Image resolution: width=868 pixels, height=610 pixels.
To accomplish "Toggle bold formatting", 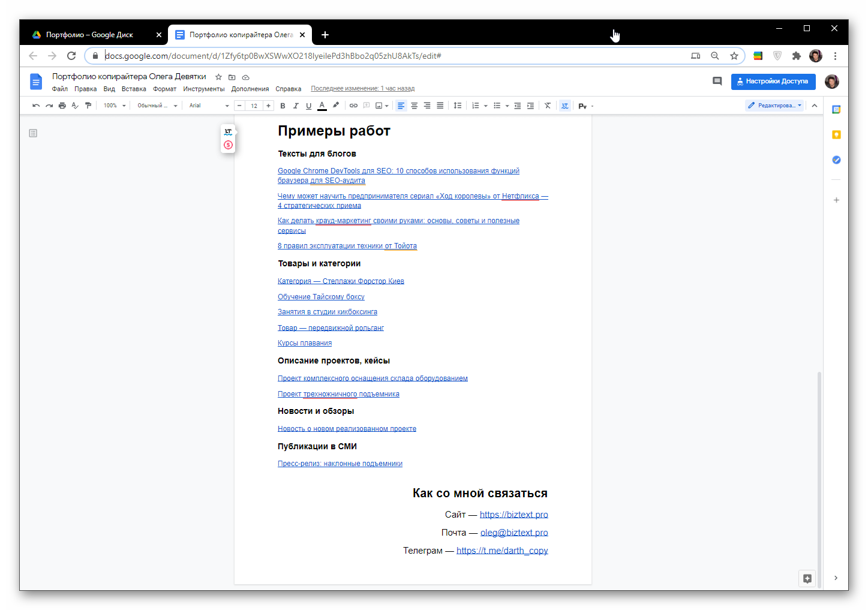I will coord(283,106).
